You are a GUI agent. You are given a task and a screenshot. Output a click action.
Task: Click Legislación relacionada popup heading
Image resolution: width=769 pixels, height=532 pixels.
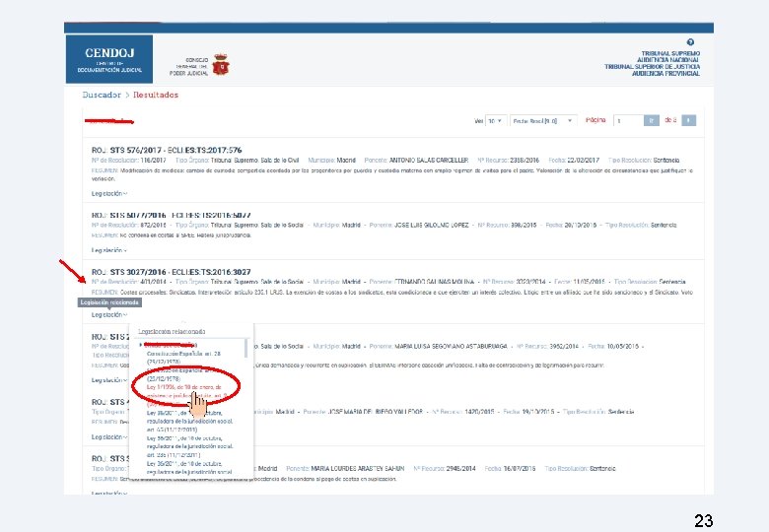pyautogui.click(x=172, y=332)
